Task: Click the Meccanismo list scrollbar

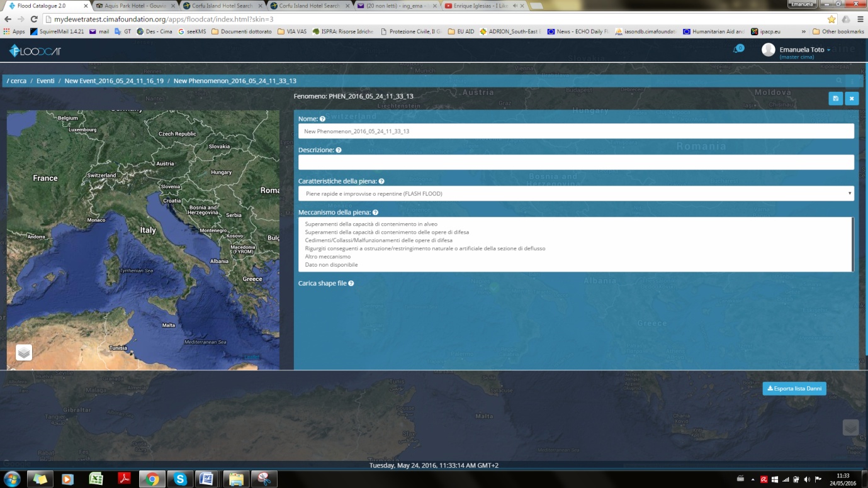Action: pyautogui.click(x=853, y=245)
